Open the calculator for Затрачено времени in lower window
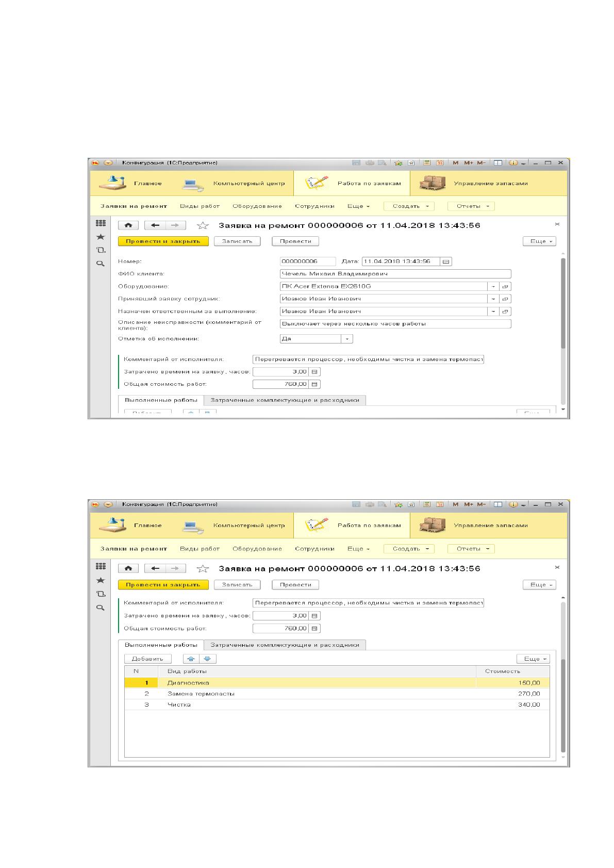This screenshot has width=614, height=868. (x=314, y=616)
